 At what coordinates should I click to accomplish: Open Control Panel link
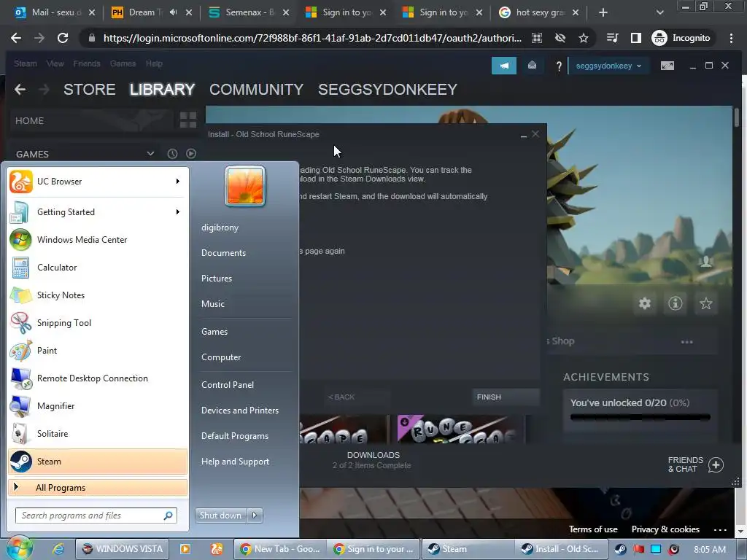point(228,385)
